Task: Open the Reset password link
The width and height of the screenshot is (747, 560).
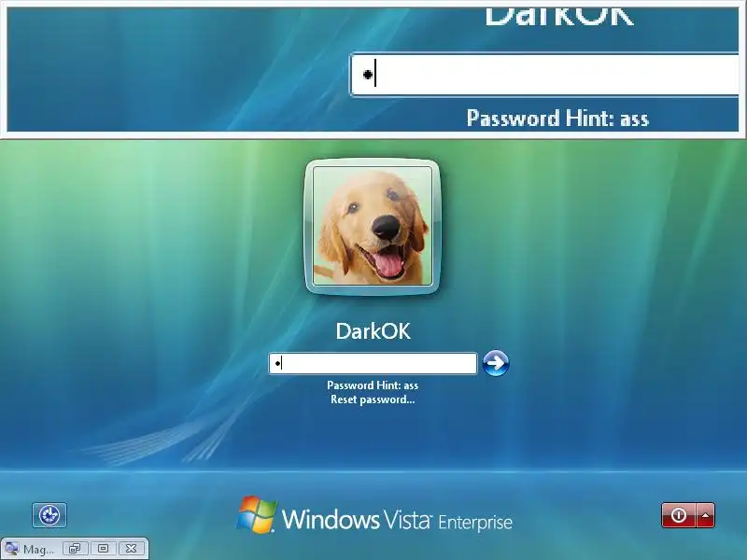Action: click(x=373, y=399)
